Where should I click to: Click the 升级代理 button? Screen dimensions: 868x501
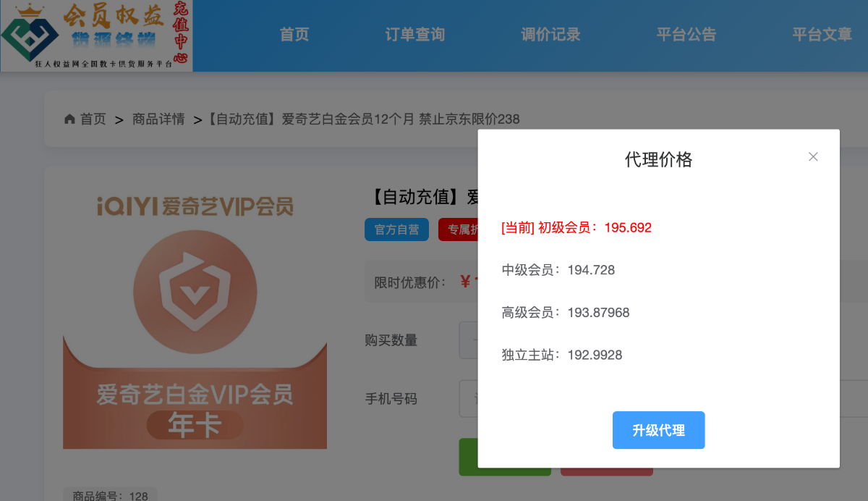pyautogui.click(x=658, y=430)
